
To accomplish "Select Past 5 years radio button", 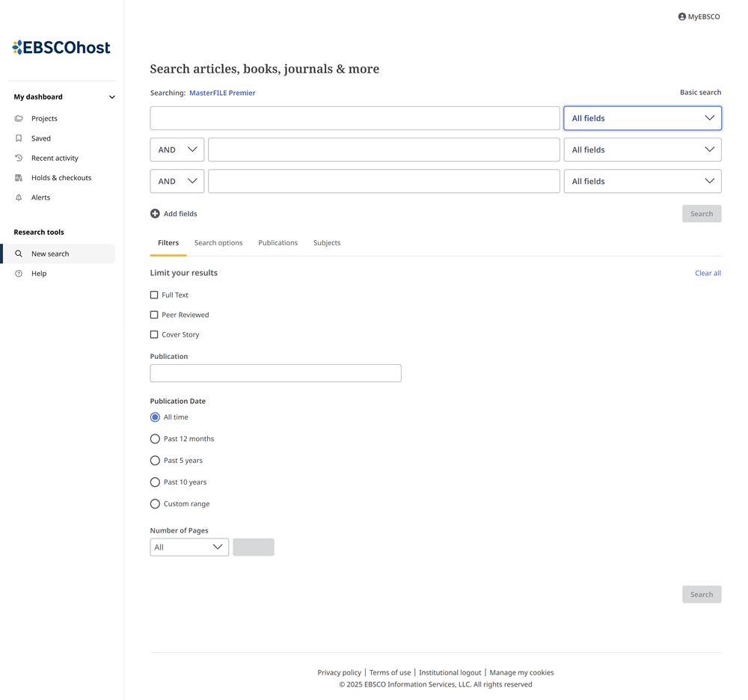I will [155, 461].
